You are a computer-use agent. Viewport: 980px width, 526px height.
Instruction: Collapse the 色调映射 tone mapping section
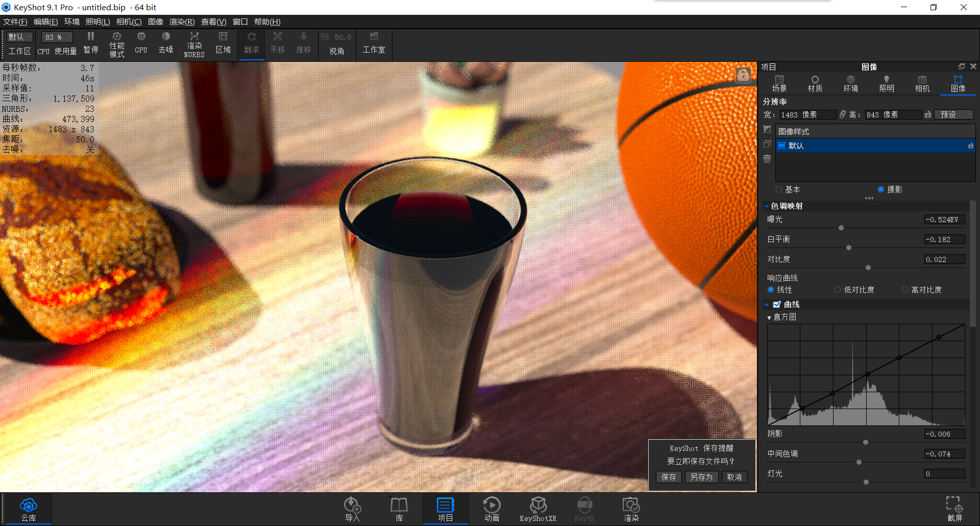[767, 206]
